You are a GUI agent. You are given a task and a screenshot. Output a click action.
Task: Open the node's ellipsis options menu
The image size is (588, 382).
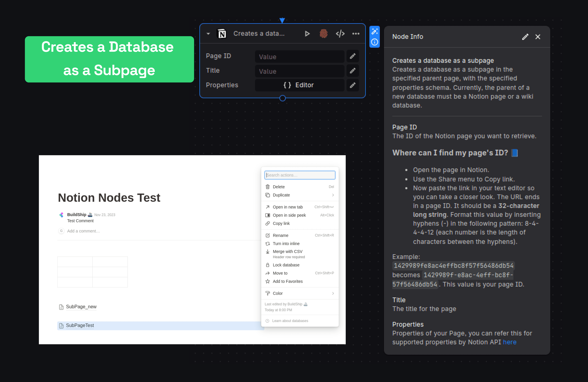pos(356,34)
